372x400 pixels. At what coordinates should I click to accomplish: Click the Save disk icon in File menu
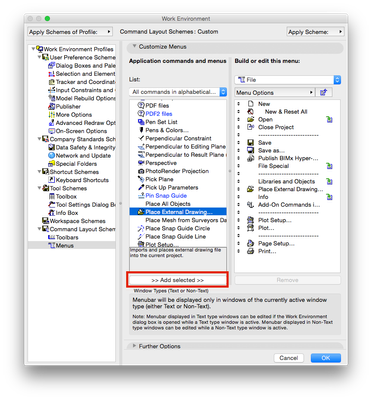pos(251,143)
